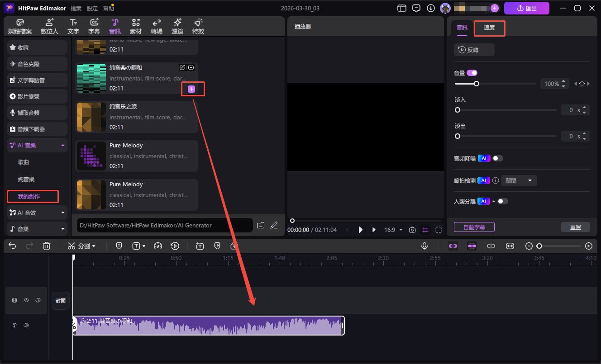The width and height of the screenshot is (601, 364).
Task: Expand the AI 音效 sidebar section
Action: [37, 213]
